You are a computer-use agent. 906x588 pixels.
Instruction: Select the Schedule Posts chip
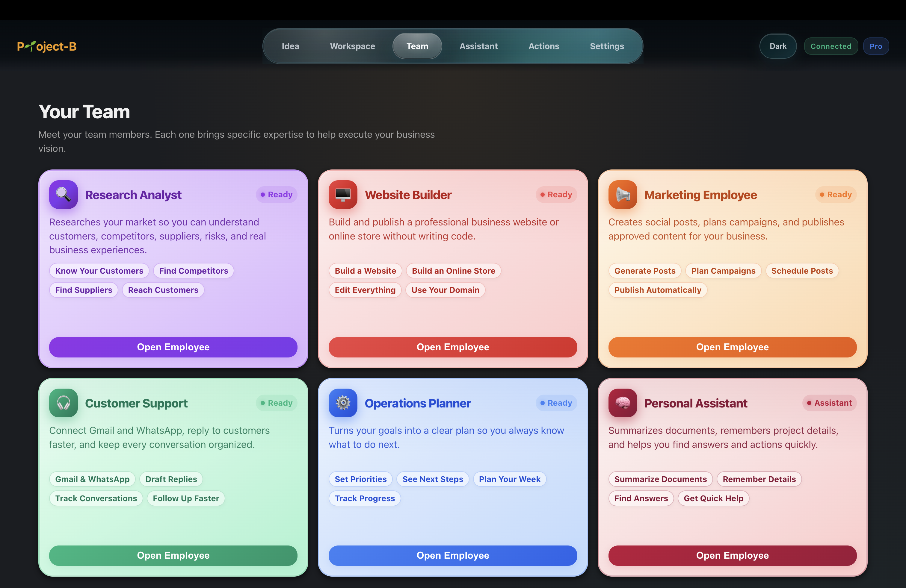pyautogui.click(x=802, y=270)
